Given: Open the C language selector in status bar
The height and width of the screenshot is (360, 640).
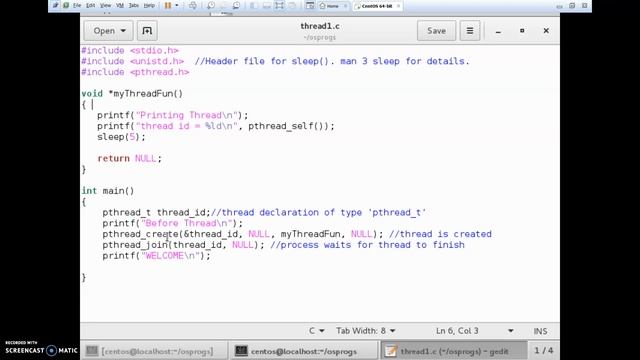Looking at the screenshot, I should (x=316, y=331).
